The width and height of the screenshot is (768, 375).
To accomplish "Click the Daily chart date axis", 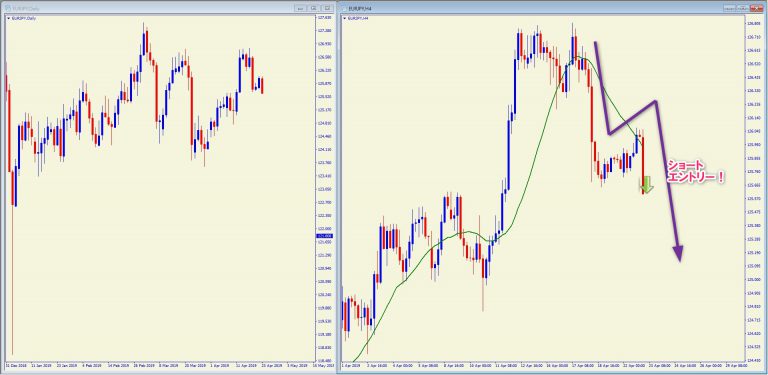I will pos(159,365).
